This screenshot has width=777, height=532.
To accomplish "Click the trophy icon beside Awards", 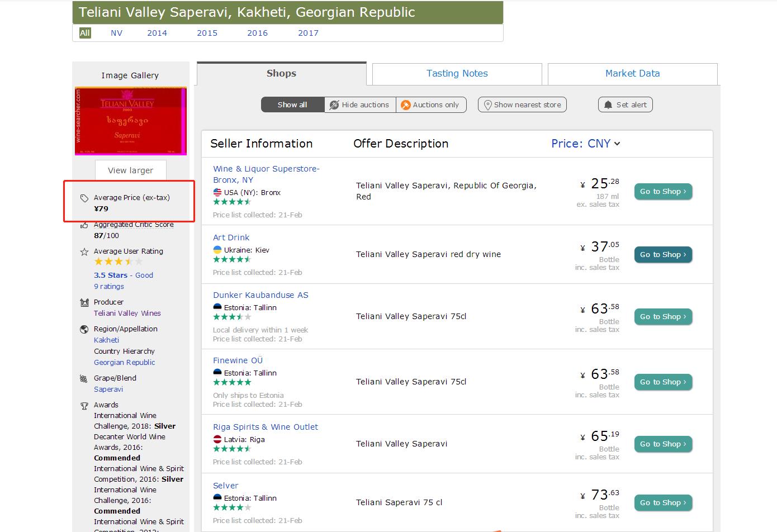I will coord(84,406).
